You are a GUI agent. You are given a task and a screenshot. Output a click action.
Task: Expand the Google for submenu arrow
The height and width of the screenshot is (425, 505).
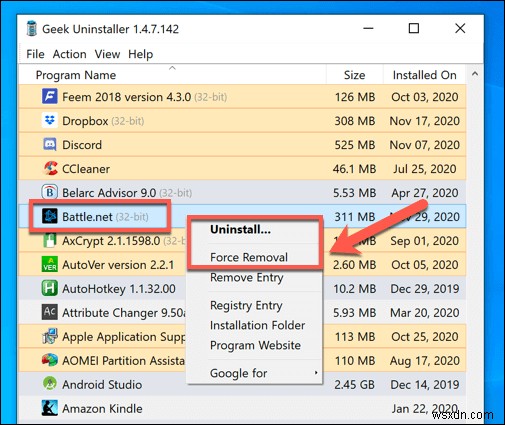point(316,373)
